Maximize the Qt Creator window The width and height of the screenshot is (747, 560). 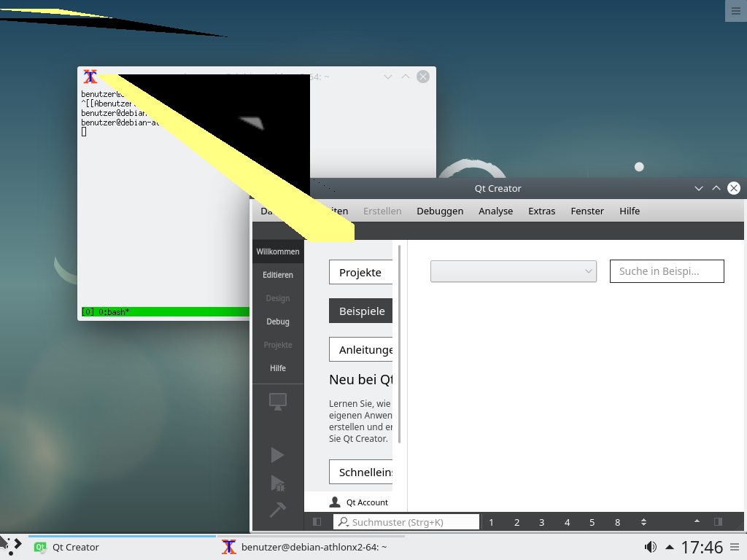[x=716, y=188]
